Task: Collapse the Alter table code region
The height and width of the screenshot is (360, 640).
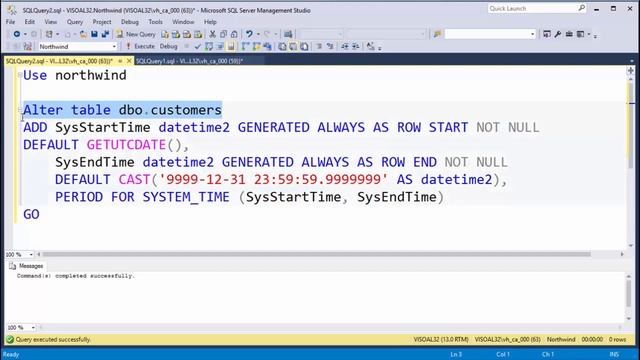Action: point(20,110)
